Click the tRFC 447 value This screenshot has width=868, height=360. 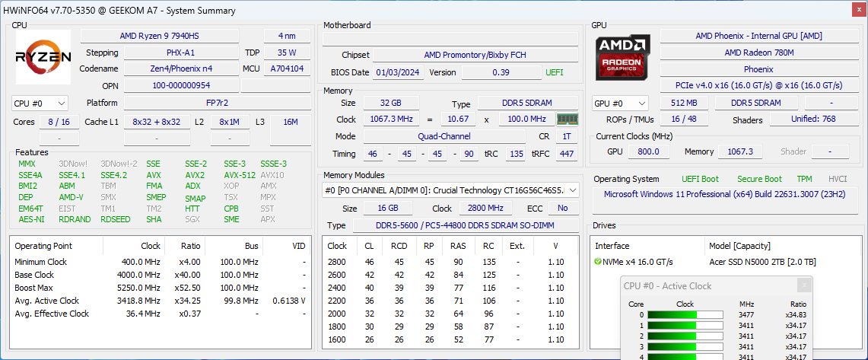click(566, 154)
